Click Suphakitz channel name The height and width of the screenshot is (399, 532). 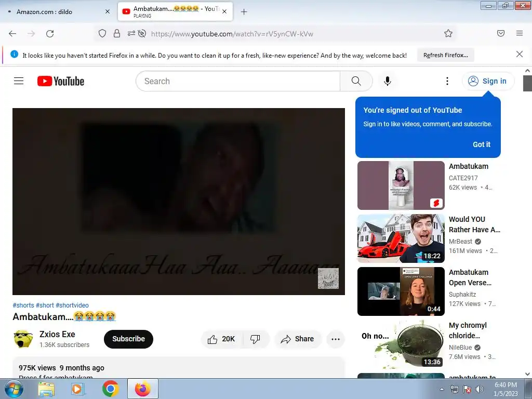462,294
